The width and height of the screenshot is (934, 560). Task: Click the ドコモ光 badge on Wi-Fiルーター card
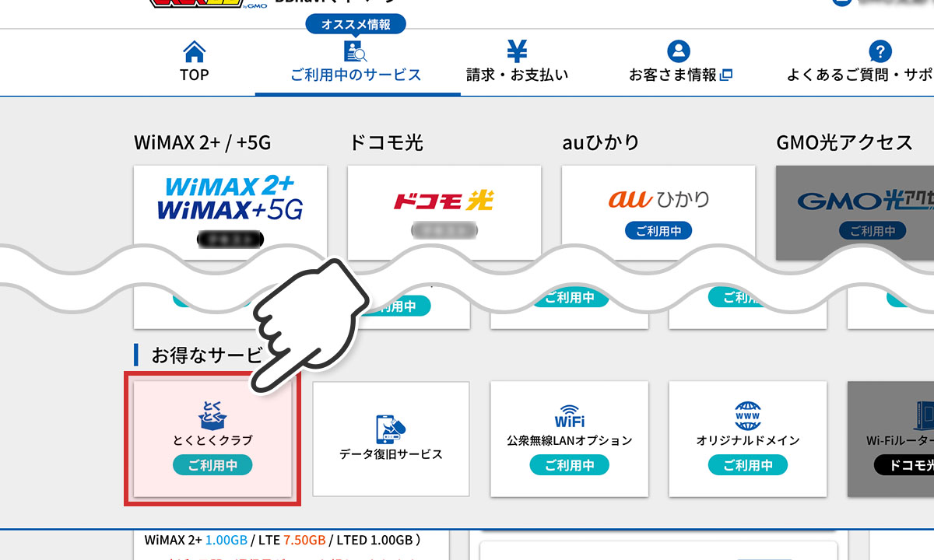tap(904, 465)
